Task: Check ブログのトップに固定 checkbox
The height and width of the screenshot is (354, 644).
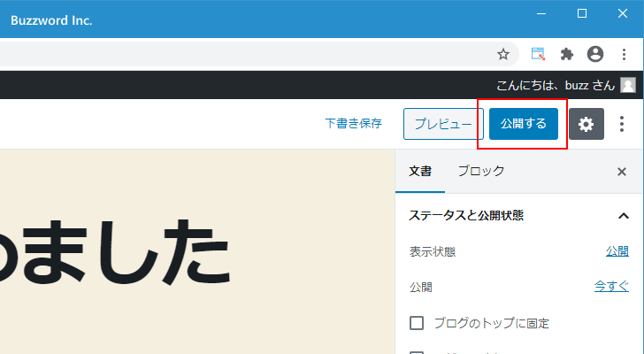Action: coord(417,323)
